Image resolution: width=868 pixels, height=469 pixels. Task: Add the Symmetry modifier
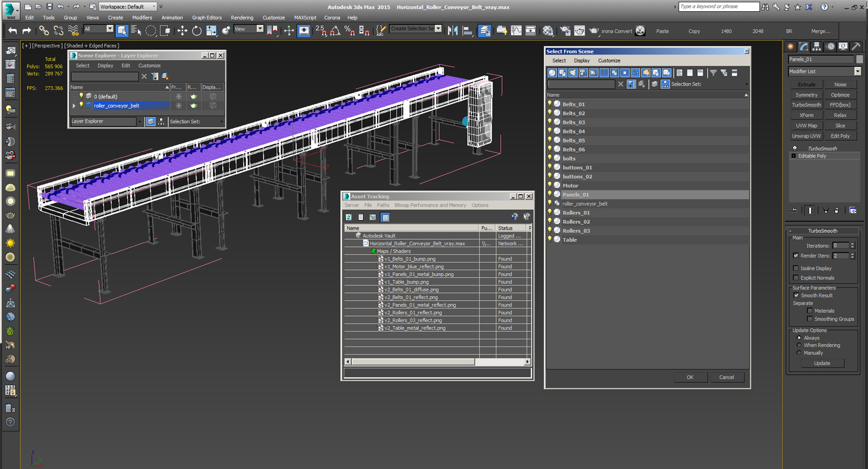click(x=806, y=95)
